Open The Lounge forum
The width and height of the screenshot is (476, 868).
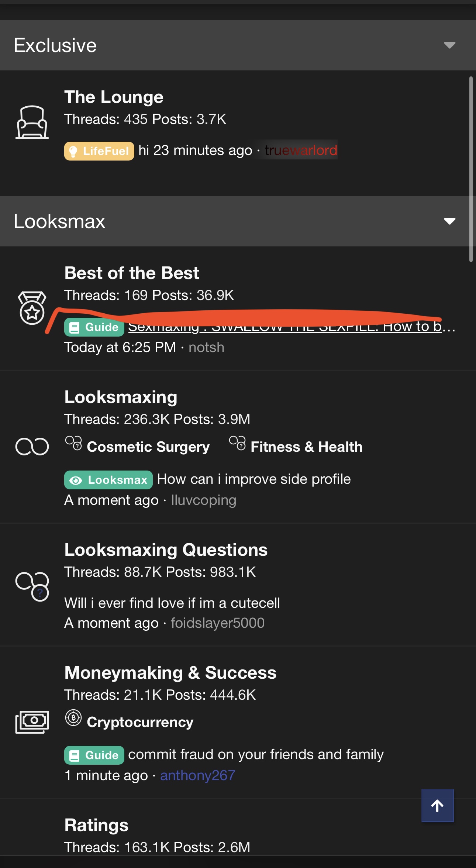coord(114,97)
